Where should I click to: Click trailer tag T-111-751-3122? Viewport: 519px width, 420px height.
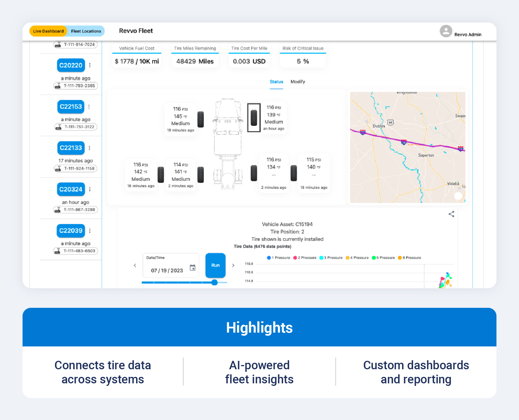[76, 127]
